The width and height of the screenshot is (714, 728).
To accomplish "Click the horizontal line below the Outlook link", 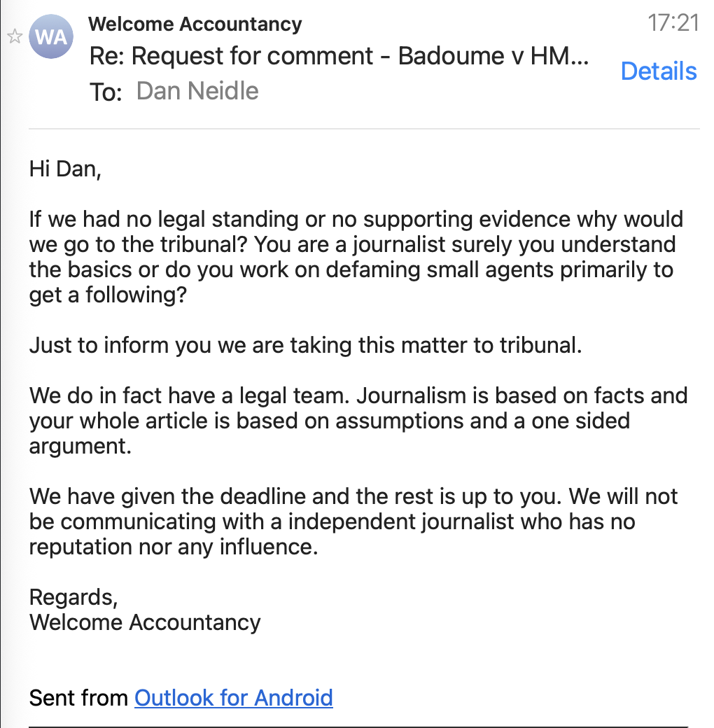I will click(357, 726).
